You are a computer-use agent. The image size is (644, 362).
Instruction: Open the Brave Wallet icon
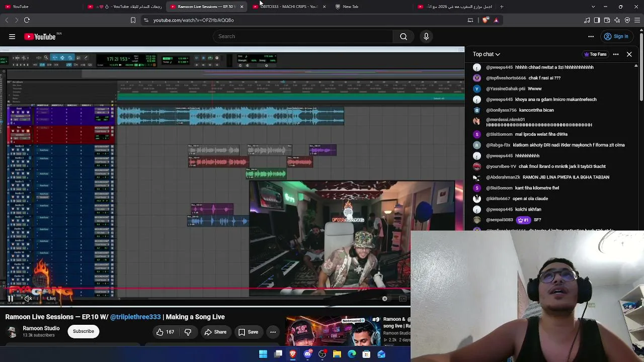607,20
